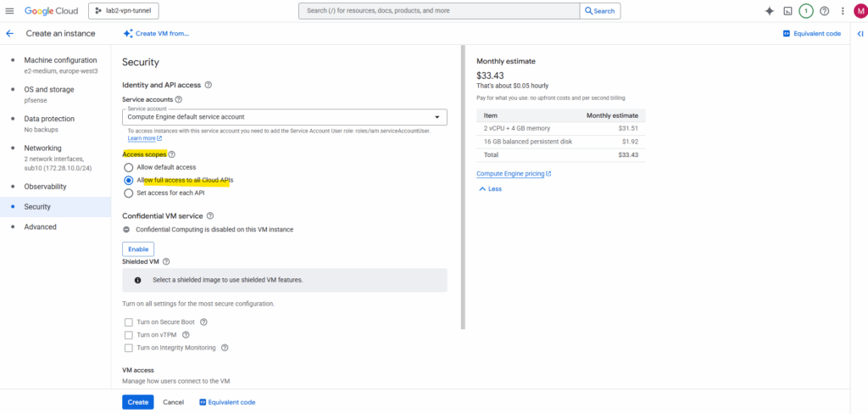Open the lab2-vpn-tunnel project selector
This screenshot has width=868, height=414.
click(x=124, y=11)
